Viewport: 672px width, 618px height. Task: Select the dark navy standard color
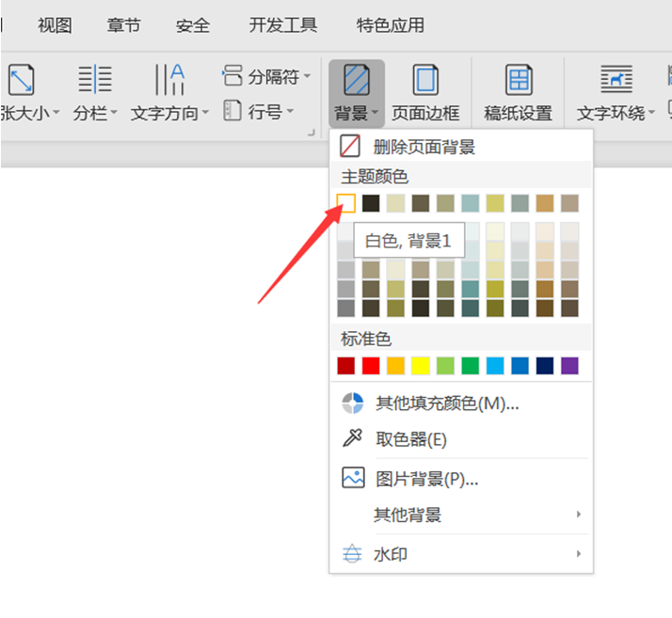(x=545, y=365)
